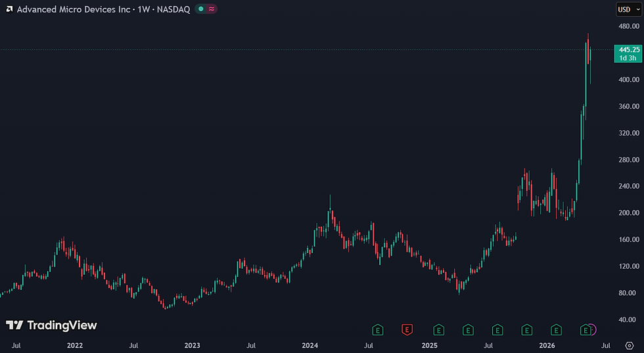Click the Jul label right of 2026

pyautogui.click(x=606, y=346)
